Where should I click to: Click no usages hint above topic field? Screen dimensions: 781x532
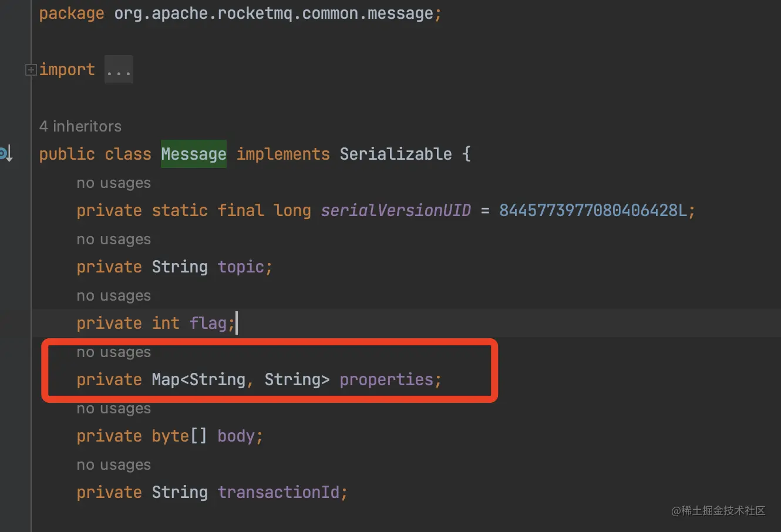[x=113, y=240]
